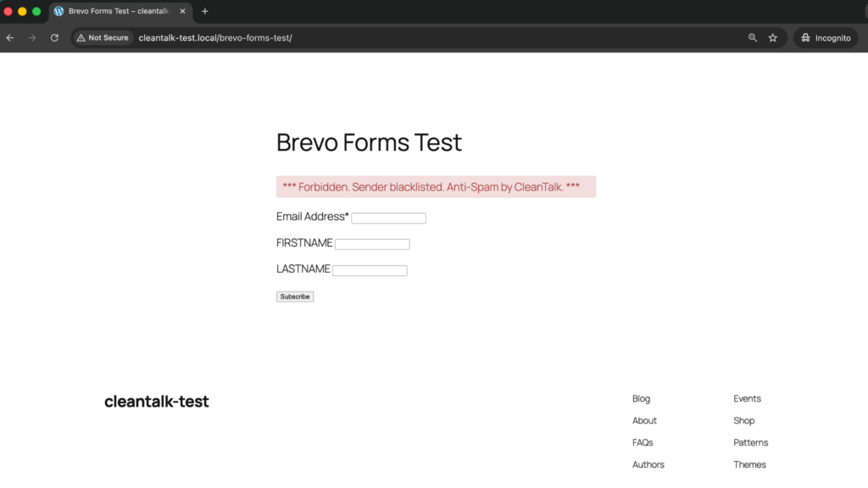Click the browser forward arrow

pyautogui.click(x=32, y=37)
